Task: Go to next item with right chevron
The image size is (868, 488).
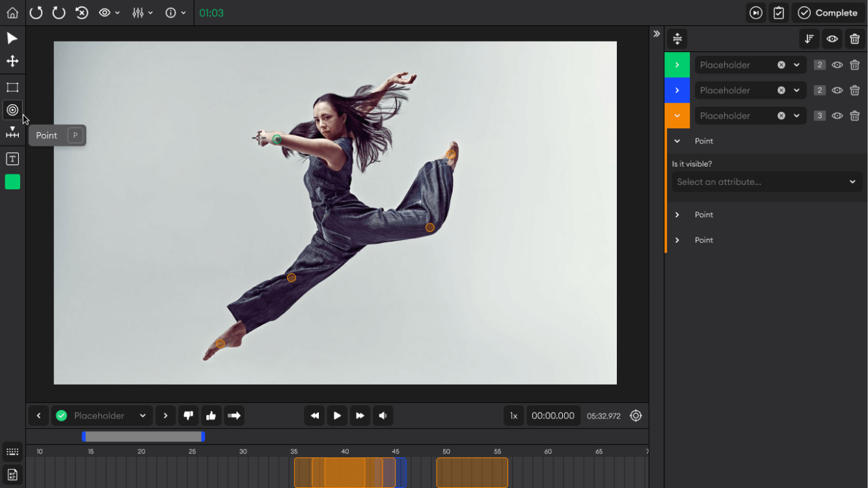Action: 165,416
